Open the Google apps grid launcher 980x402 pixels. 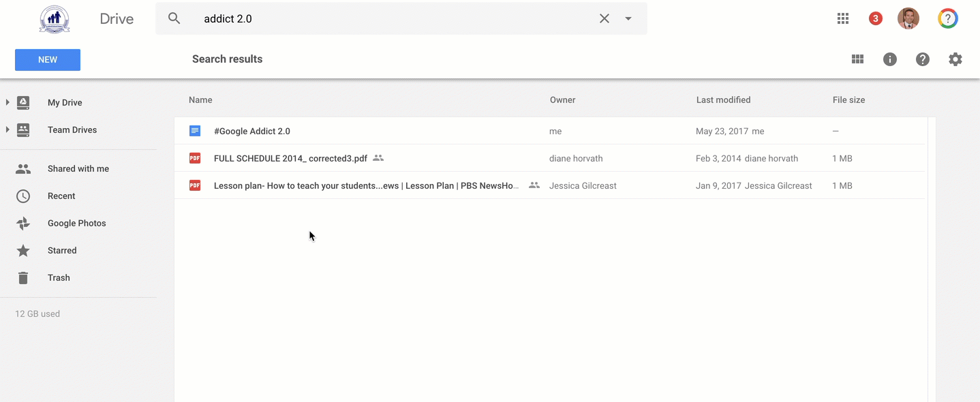[843, 18]
